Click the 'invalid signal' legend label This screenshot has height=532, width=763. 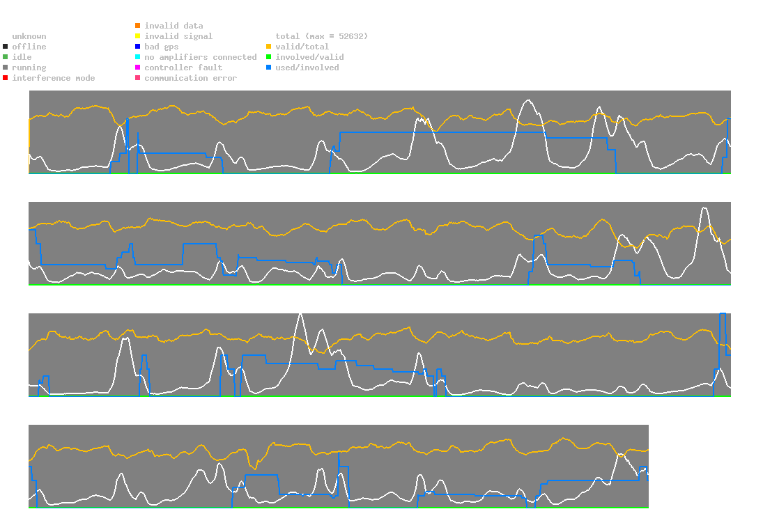click(x=178, y=36)
